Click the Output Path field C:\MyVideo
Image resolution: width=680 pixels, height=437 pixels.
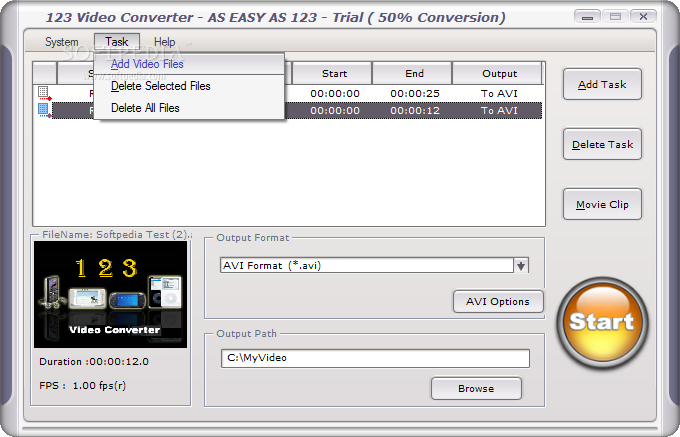pos(375,358)
